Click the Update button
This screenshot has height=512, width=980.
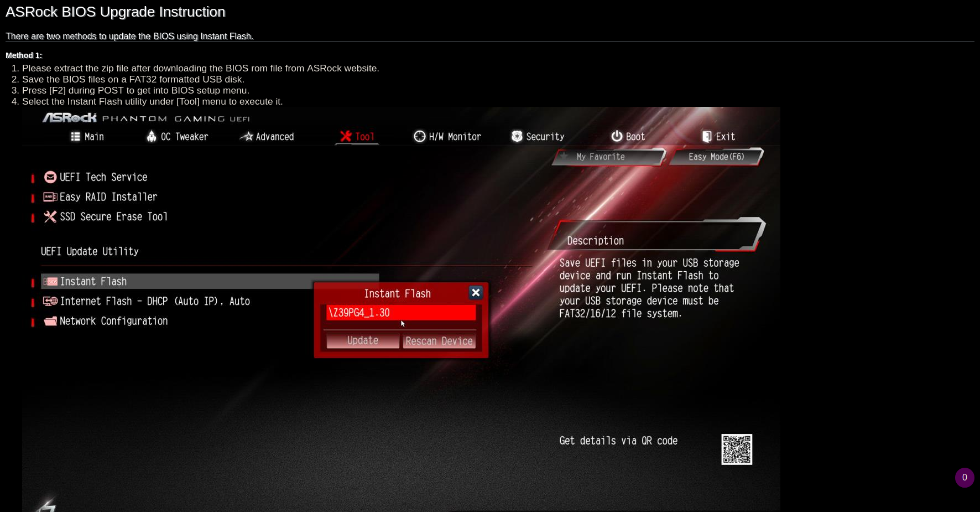363,341
